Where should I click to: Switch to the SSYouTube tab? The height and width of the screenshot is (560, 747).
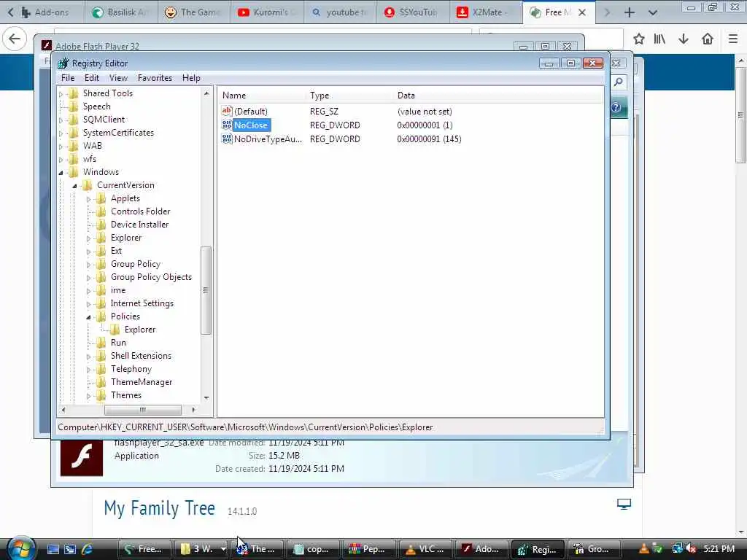412,12
